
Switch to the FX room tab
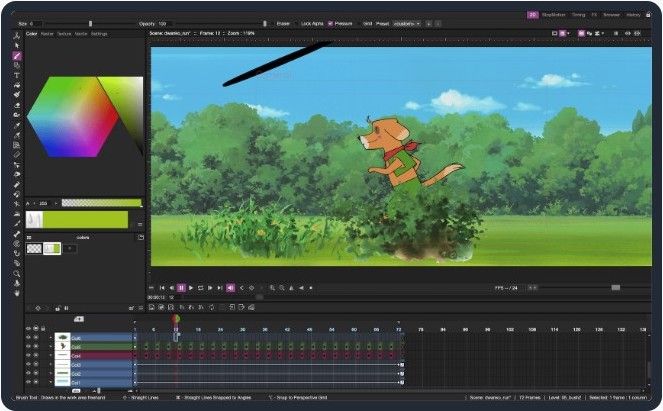[x=594, y=15]
